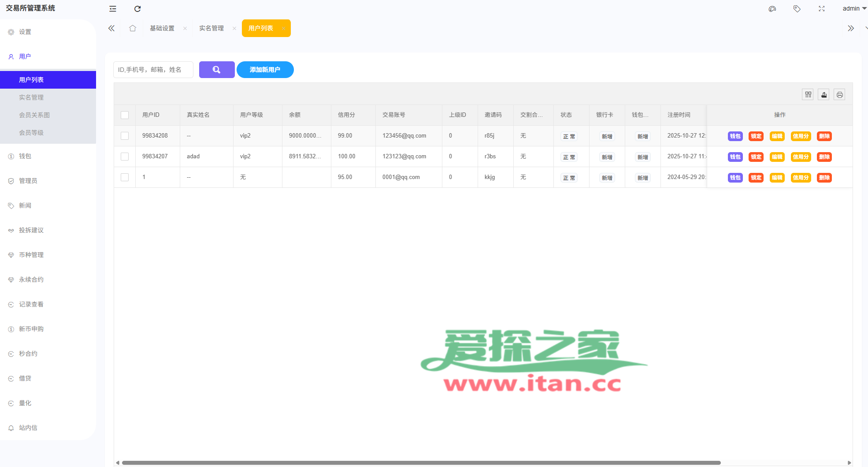Expand the 币种管理 sidebar menu
Viewport: 868px width, 467px height.
[31, 255]
